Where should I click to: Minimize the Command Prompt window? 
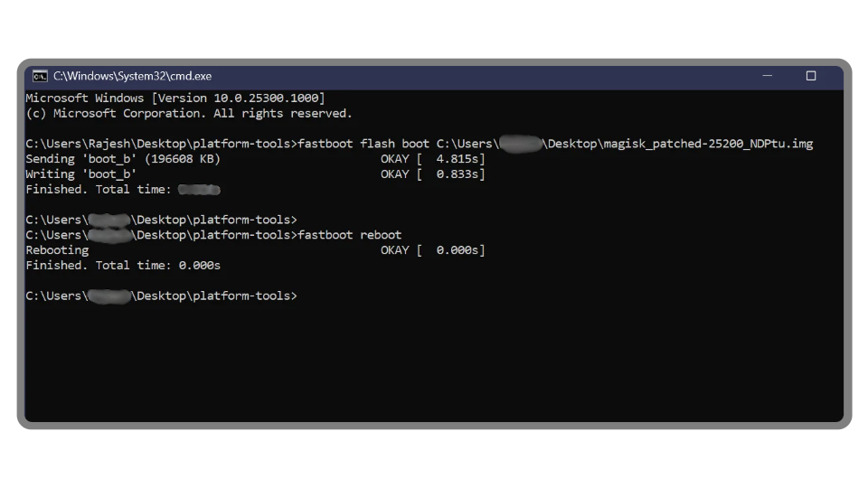click(769, 77)
